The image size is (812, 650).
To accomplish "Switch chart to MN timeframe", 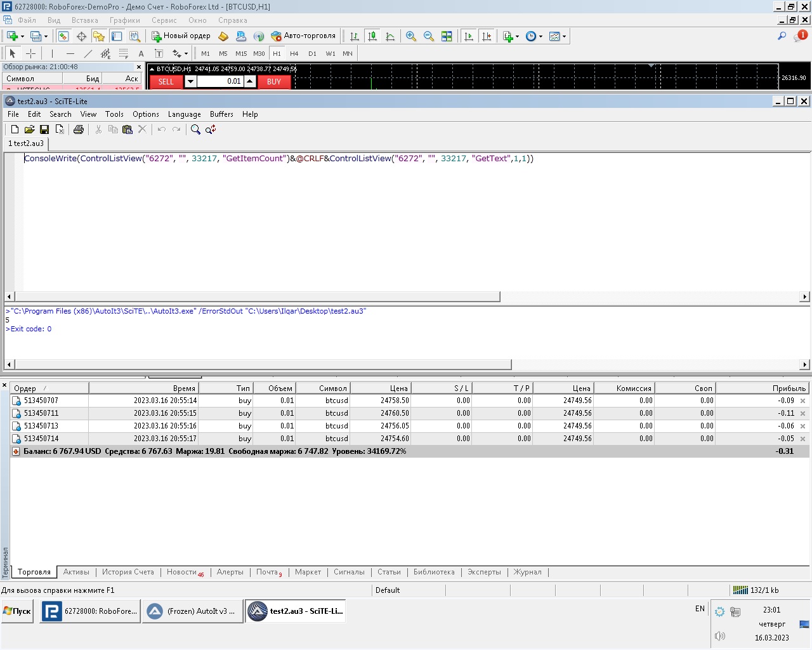I will [x=348, y=53].
